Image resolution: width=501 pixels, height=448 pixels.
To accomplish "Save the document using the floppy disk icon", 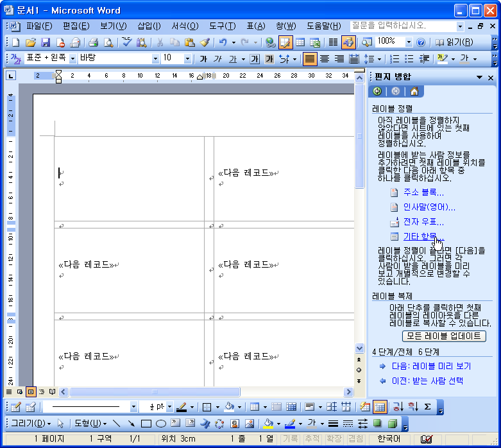I will [46, 42].
